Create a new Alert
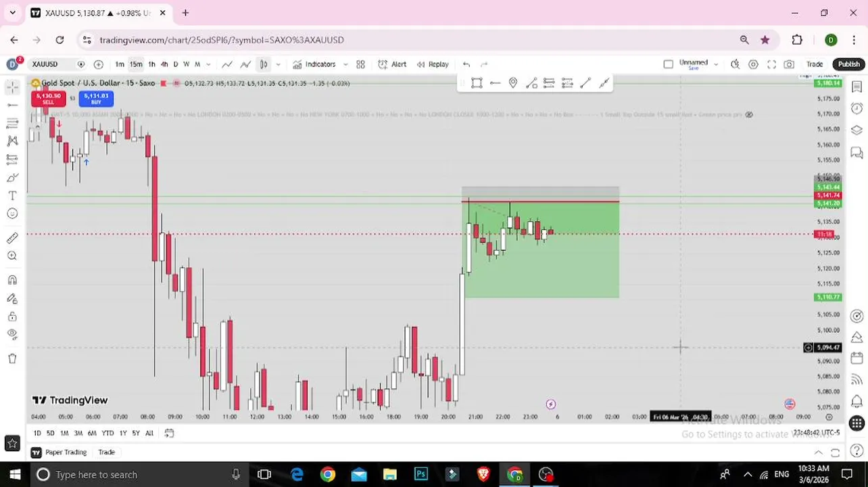 [x=392, y=64]
